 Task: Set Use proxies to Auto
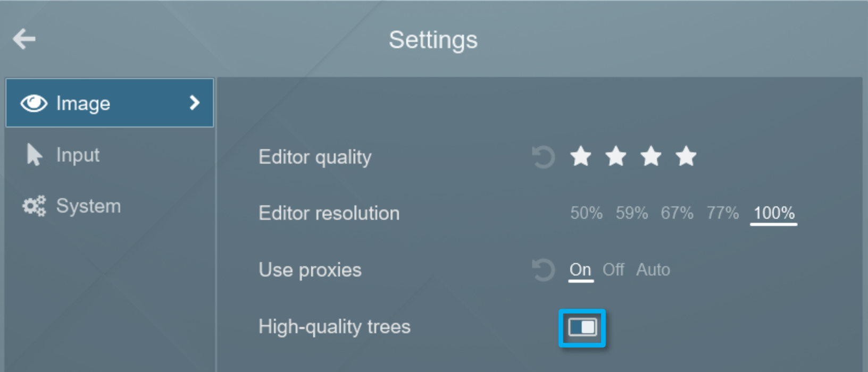point(652,269)
